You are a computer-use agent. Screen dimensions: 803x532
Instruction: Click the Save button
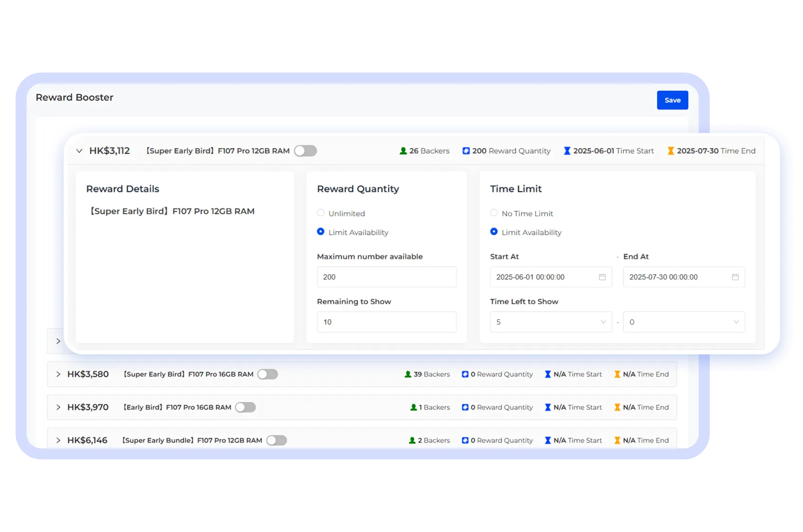click(672, 100)
